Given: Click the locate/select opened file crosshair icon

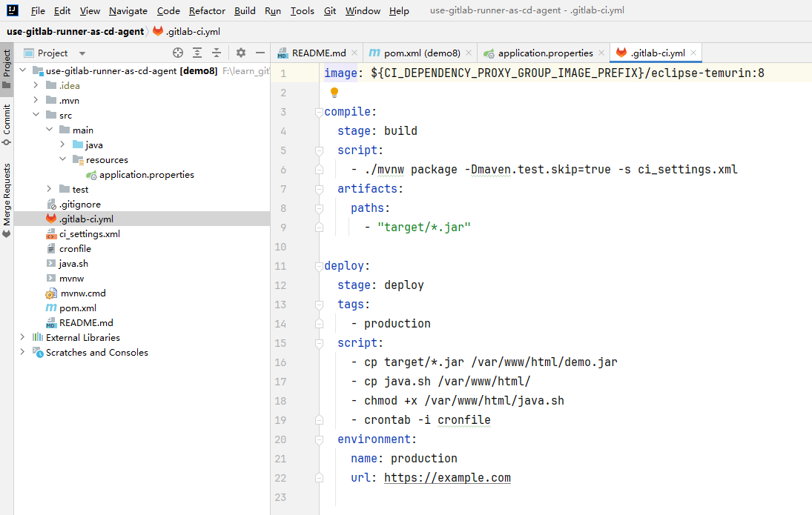Looking at the screenshot, I should pyautogui.click(x=178, y=53).
